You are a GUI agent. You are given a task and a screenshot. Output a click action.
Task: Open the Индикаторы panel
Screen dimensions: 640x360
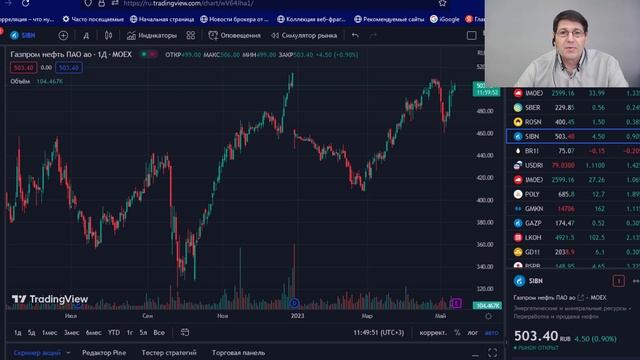(152, 36)
